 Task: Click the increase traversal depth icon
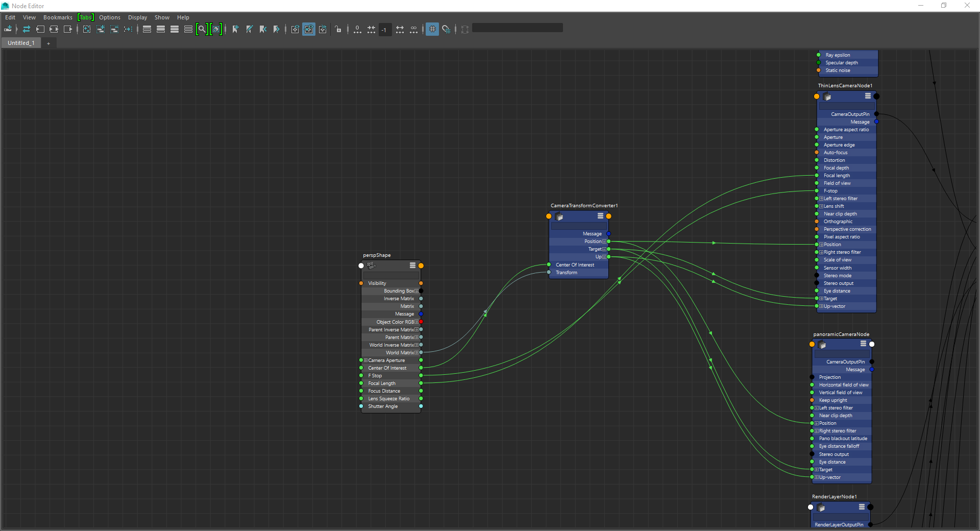tap(400, 29)
